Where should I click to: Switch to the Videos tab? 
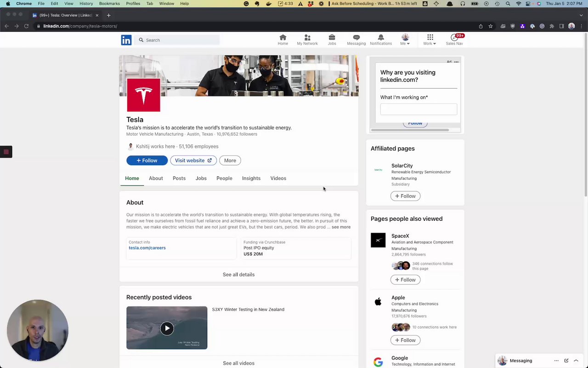click(x=278, y=178)
